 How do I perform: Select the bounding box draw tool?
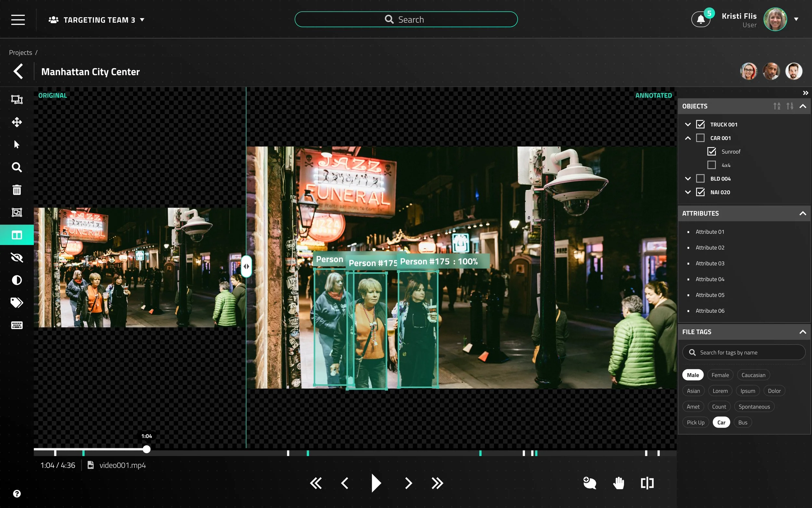pos(17,99)
